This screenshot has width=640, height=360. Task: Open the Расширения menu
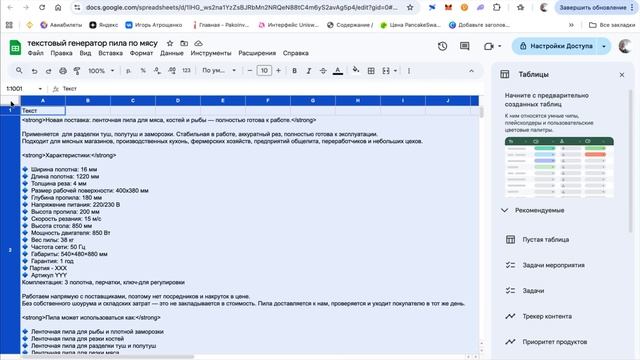coord(257,53)
